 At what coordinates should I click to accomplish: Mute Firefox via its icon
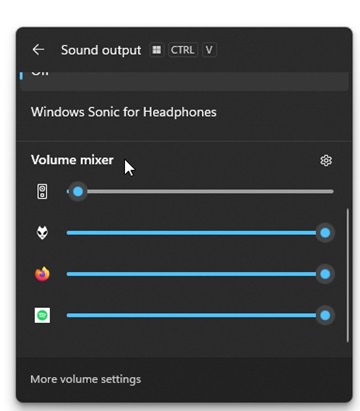(x=42, y=274)
